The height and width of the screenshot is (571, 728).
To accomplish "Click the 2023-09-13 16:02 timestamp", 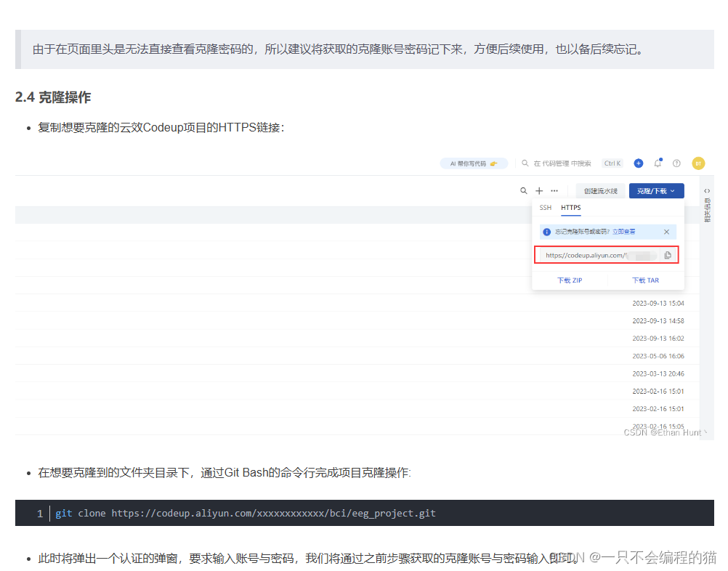I will pos(658,339).
